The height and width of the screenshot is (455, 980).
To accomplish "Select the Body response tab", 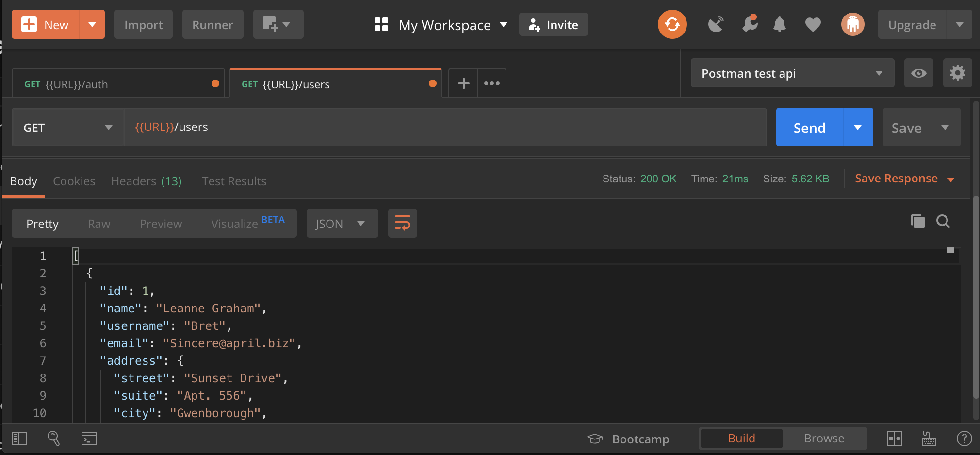I will [x=23, y=181].
